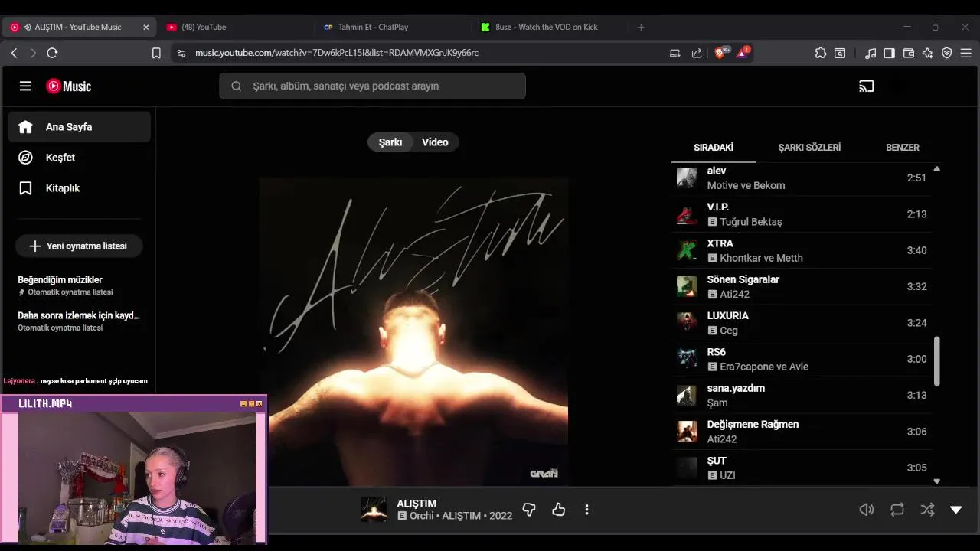
Task: Click the cast to device icon
Action: (867, 86)
